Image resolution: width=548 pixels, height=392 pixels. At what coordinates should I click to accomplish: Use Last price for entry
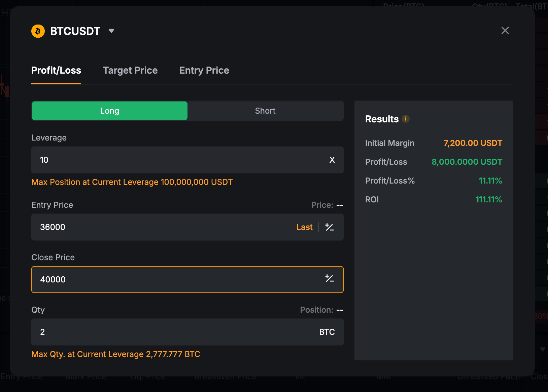304,227
